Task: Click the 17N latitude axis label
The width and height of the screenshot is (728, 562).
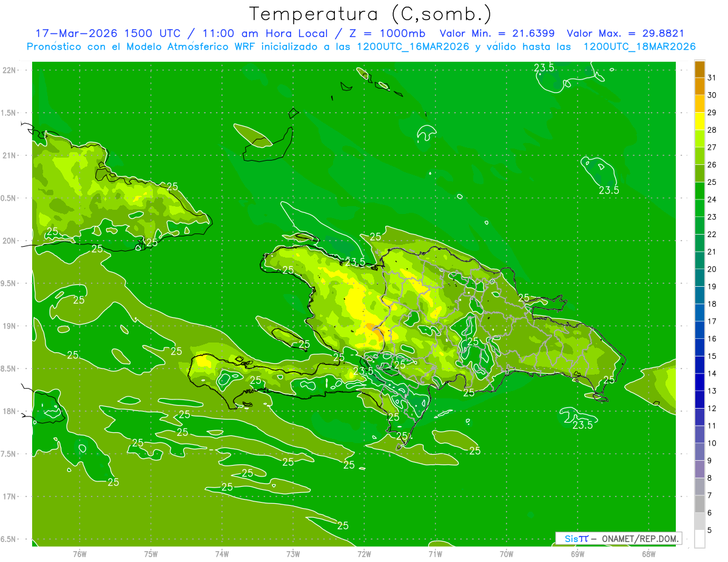Action: (x=10, y=497)
